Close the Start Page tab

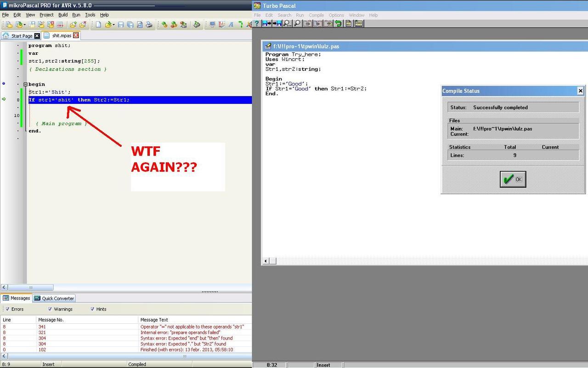37,36
